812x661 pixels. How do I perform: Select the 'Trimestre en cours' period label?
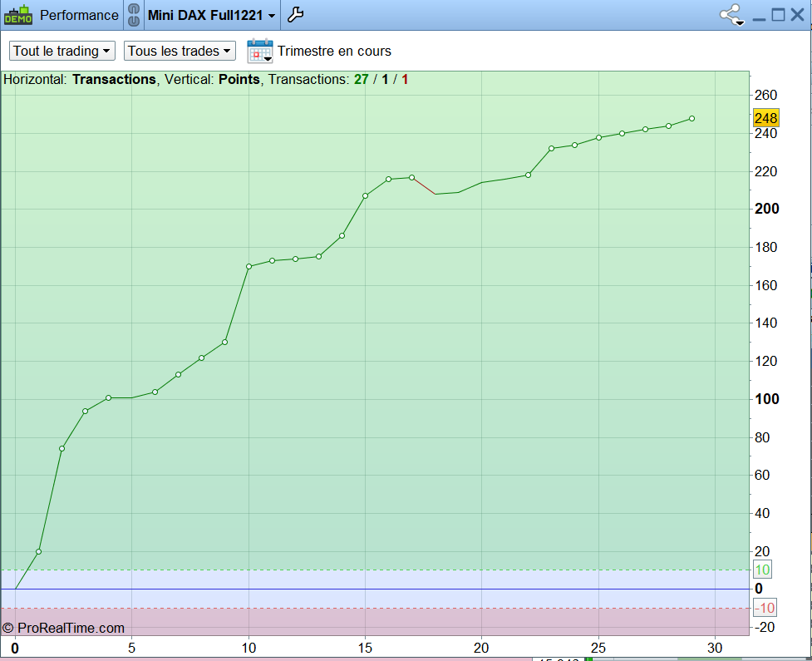(x=334, y=51)
